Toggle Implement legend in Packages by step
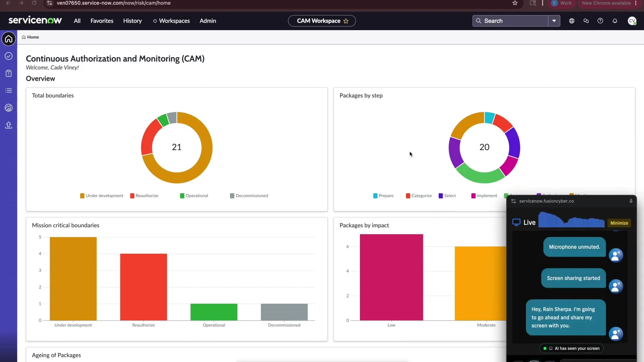The image size is (644, 362). pos(484,196)
